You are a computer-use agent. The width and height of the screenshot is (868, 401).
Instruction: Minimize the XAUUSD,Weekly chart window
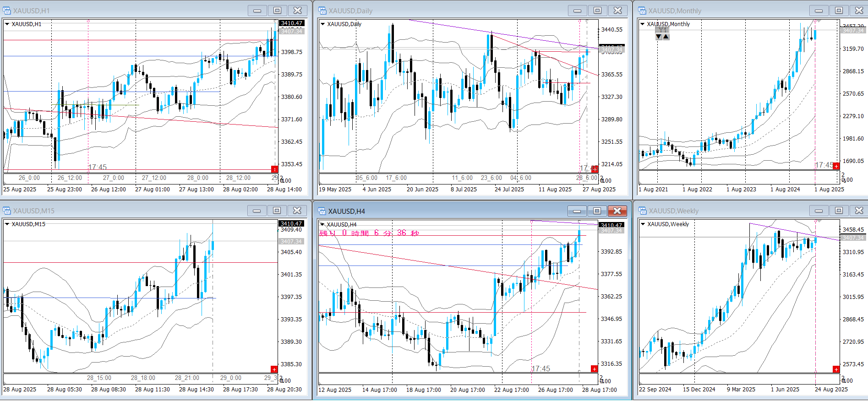(819, 211)
